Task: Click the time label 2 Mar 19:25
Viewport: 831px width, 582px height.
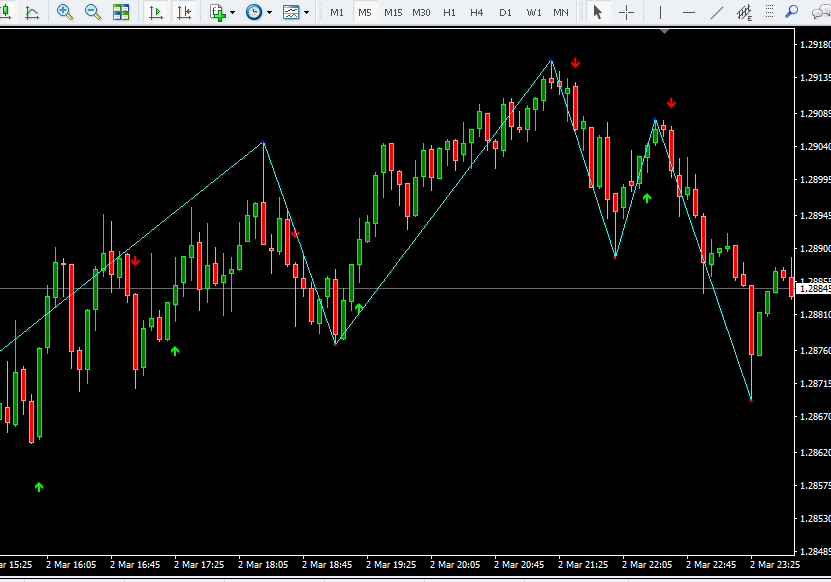Action: click(x=391, y=565)
